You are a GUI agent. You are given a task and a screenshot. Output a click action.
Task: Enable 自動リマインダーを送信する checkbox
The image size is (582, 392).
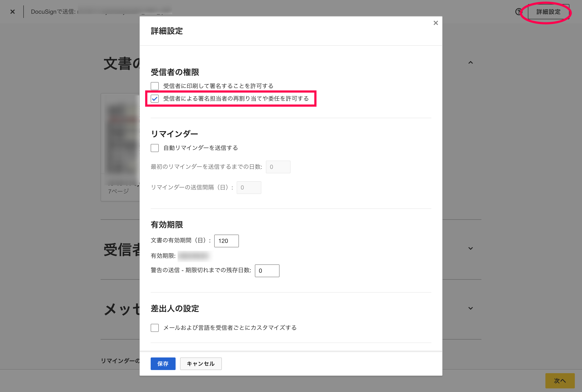click(x=155, y=148)
